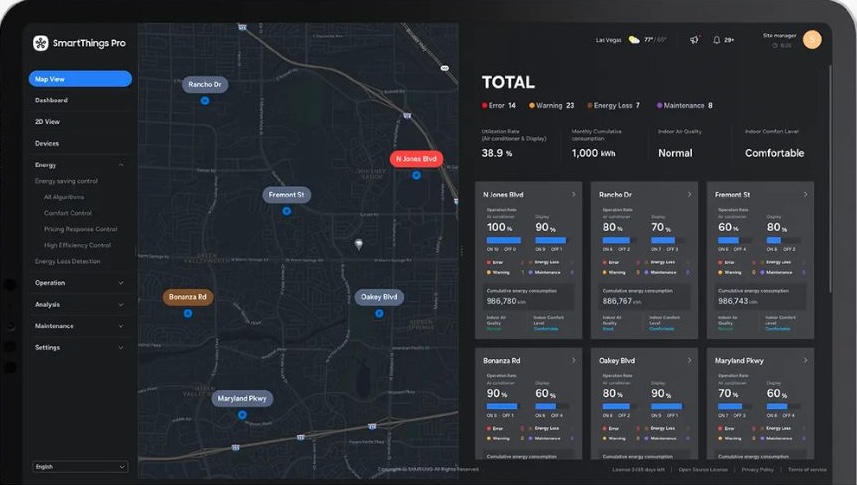
Task: Click Fremont St air conditioner 60% bar
Action: pyautogui.click(x=735, y=240)
